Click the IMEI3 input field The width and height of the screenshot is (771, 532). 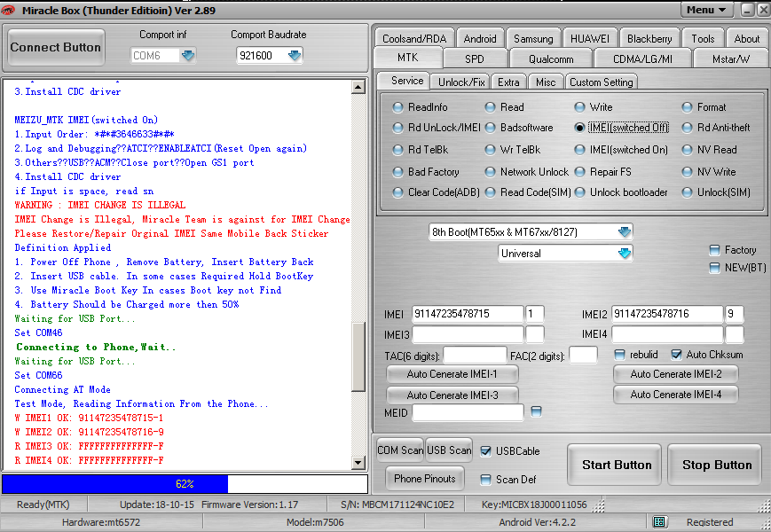coord(468,334)
